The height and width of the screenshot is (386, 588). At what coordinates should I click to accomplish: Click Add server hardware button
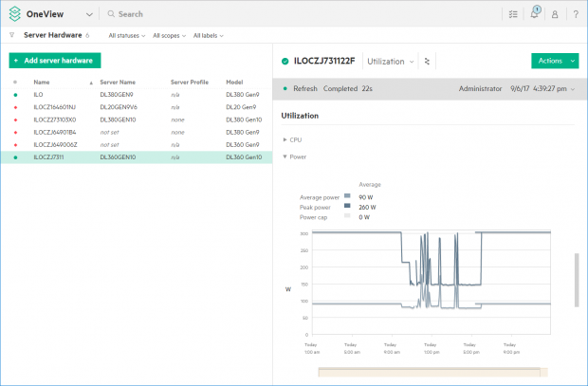click(x=54, y=60)
